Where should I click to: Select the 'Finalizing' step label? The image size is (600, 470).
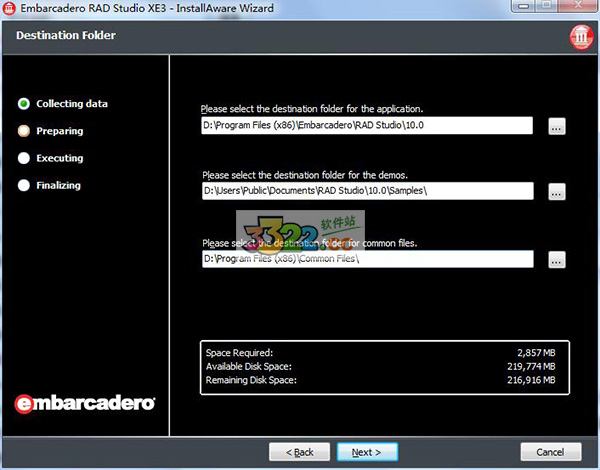click(x=59, y=185)
